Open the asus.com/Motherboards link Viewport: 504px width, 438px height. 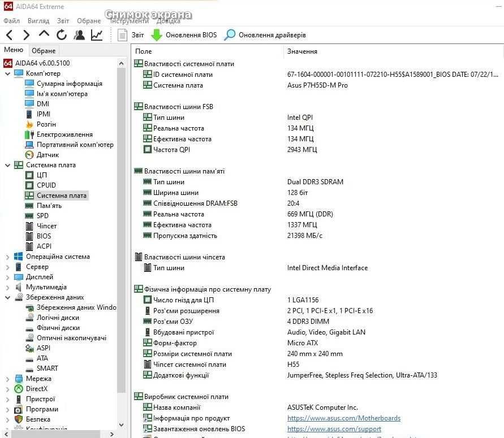coord(343,418)
